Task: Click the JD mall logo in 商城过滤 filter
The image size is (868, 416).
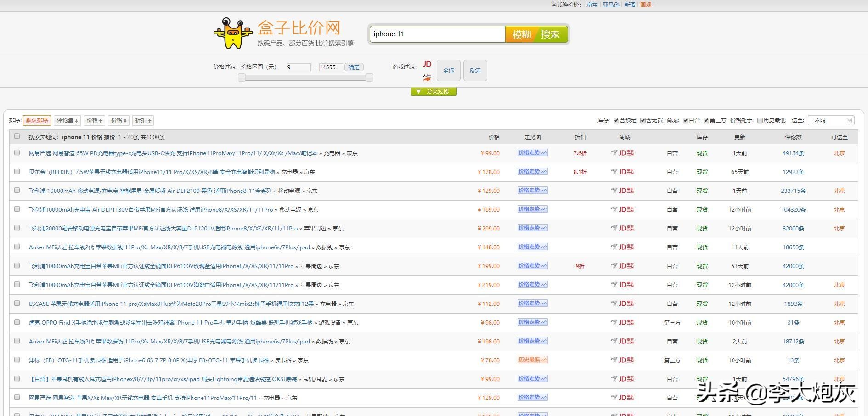Action: coord(427,64)
